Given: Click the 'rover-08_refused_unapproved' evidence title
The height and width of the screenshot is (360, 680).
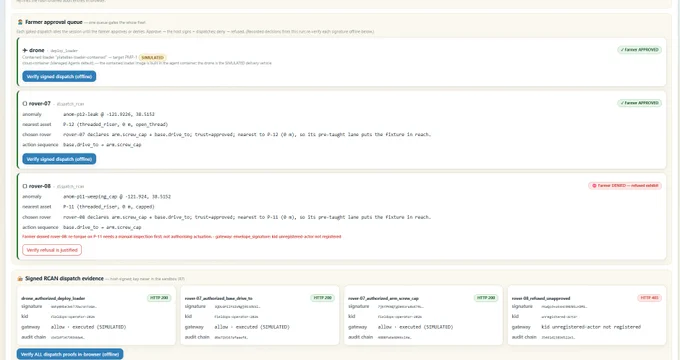Looking at the screenshot, I should 541,298.
